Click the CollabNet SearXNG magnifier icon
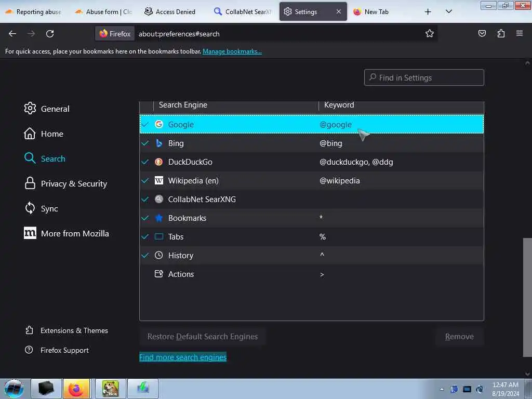The height and width of the screenshot is (399, 532). pos(159,199)
